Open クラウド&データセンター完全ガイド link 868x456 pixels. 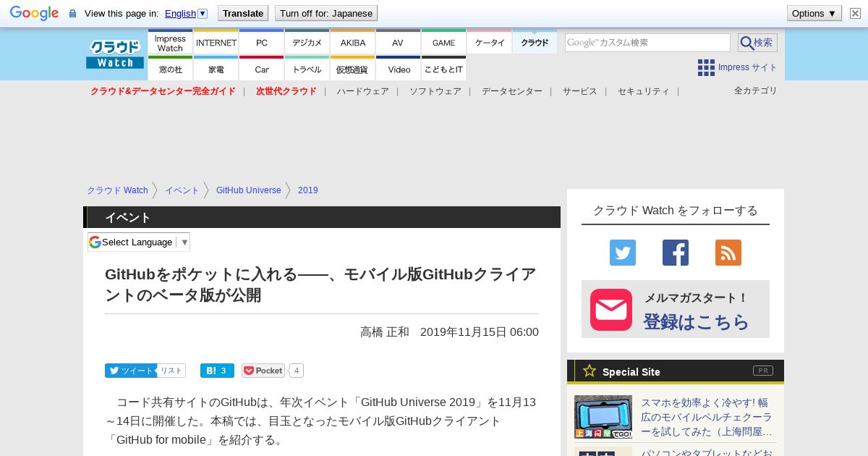point(163,91)
